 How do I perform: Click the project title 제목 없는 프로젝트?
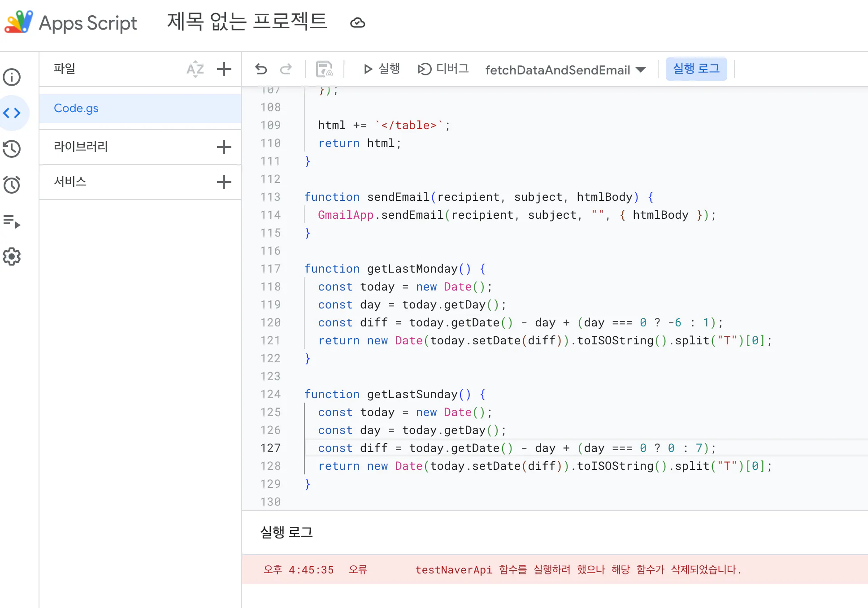click(247, 22)
